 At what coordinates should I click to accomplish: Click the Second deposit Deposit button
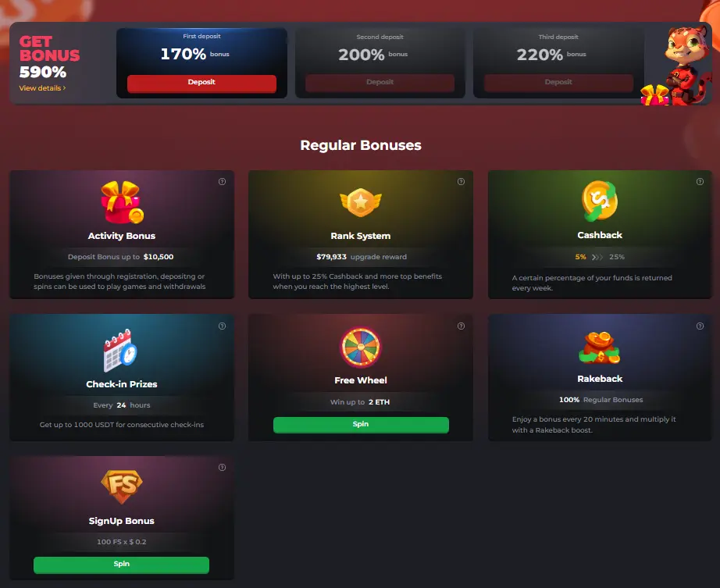pyautogui.click(x=380, y=84)
